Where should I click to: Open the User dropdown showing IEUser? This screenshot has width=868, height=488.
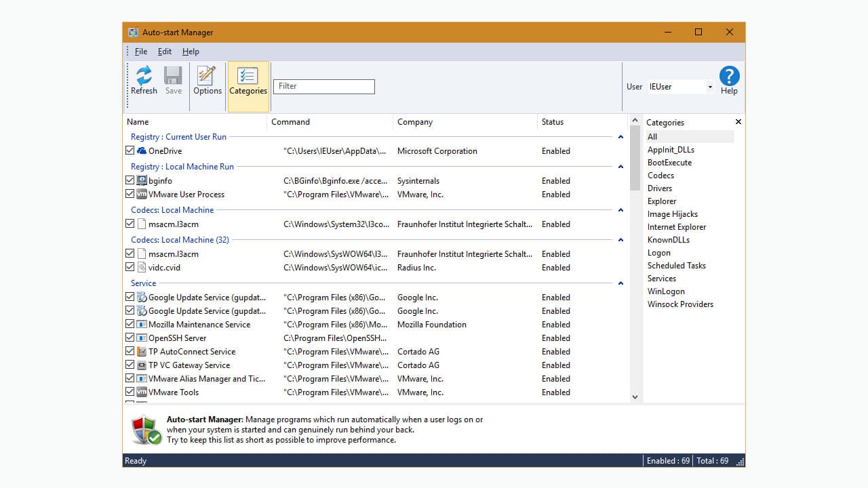point(709,87)
